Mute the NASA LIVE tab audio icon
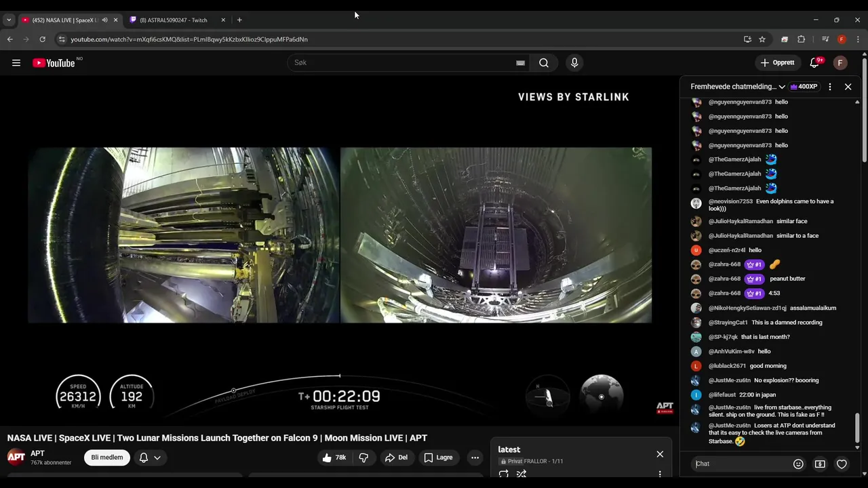Viewport: 868px width, 488px height. (104, 20)
